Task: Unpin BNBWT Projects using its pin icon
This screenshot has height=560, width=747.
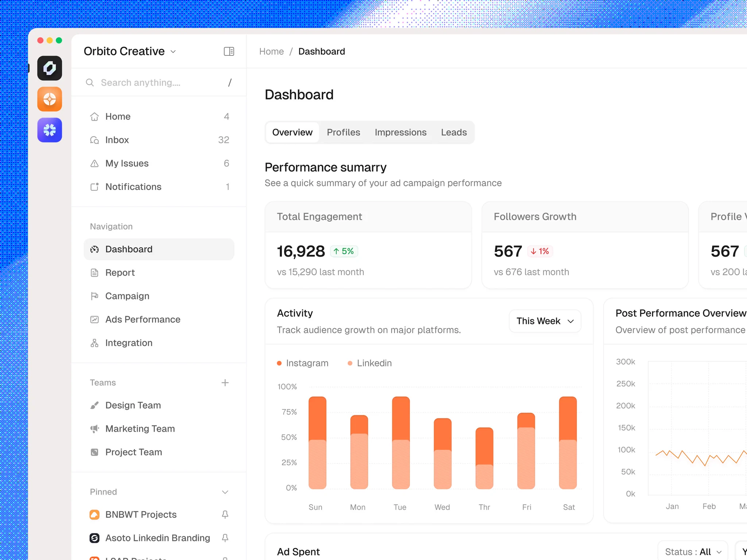Action: [x=225, y=514]
